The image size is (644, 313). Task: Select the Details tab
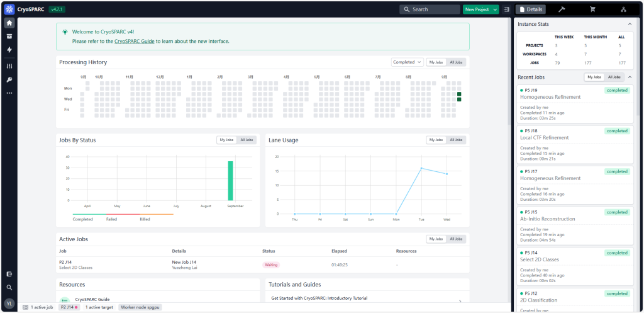click(x=531, y=9)
